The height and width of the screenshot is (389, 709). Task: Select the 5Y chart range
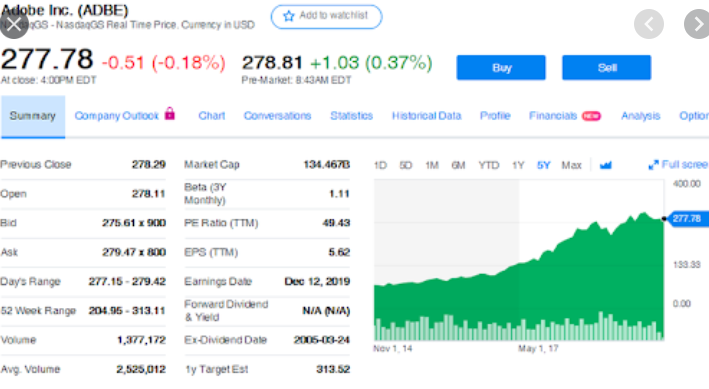pyautogui.click(x=544, y=165)
